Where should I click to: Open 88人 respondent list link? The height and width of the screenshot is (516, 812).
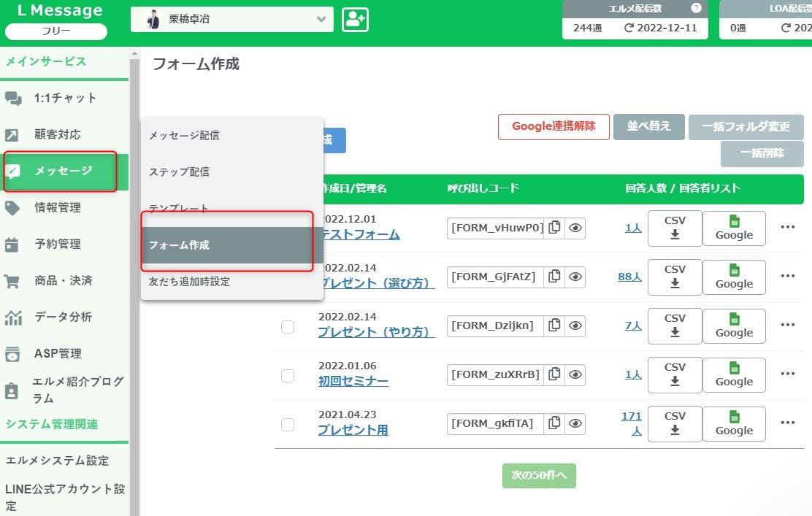(x=629, y=277)
